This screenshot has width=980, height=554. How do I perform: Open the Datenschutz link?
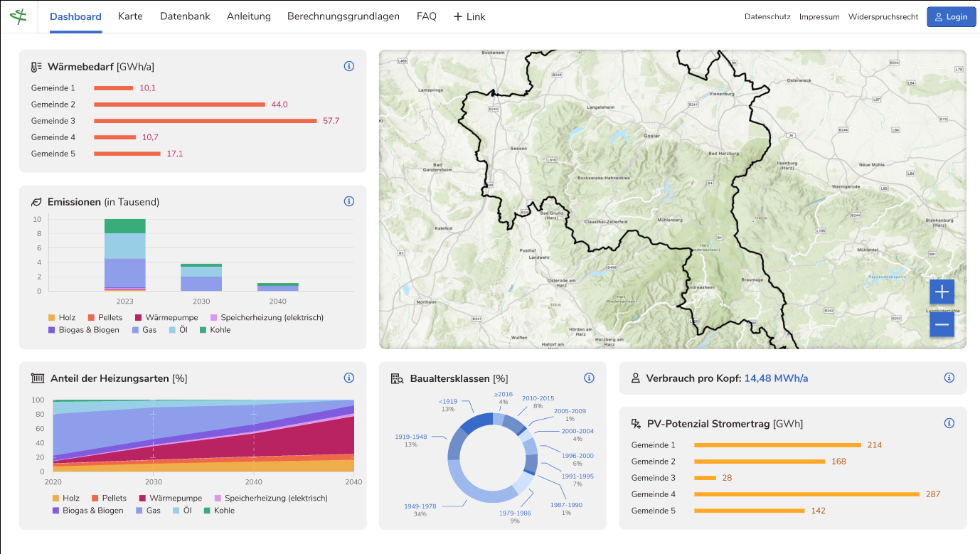(767, 16)
